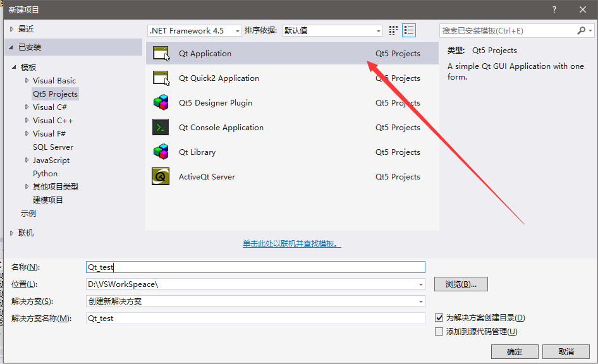The image size is (598, 364).
Task: Expand the 其他项目类型 node arrow
Action: pos(27,186)
